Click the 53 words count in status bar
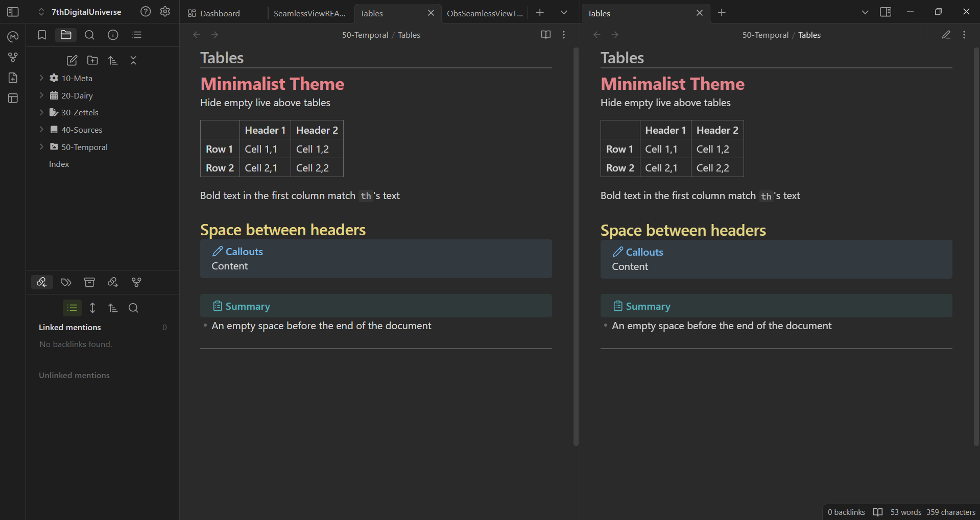This screenshot has height=520, width=980. coord(906,512)
